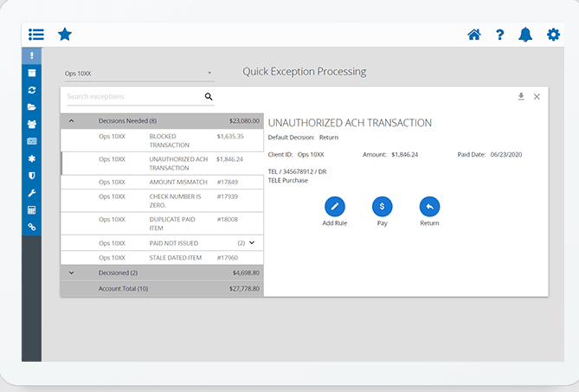The height and width of the screenshot is (392, 579).
Task: Open help question mark icon
Action: pyautogui.click(x=500, y=35)
